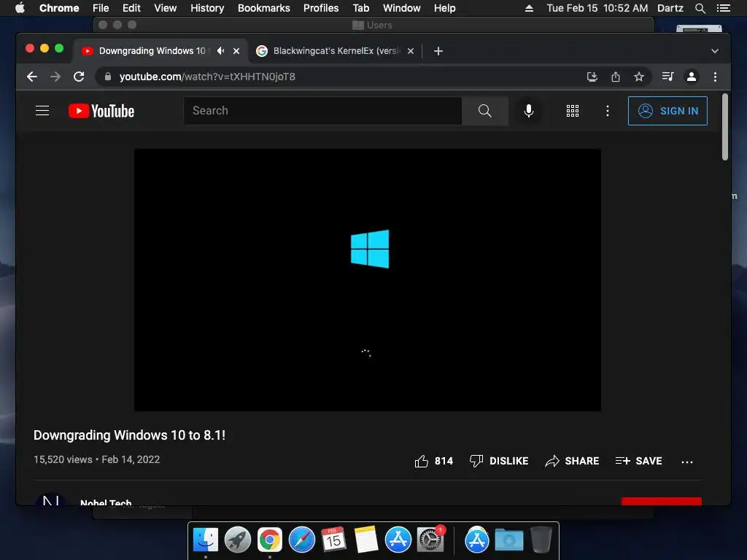Click the page vertical scrollbar
The height and width of the screenshot is (560, 747).
click(x=724, y=127)
